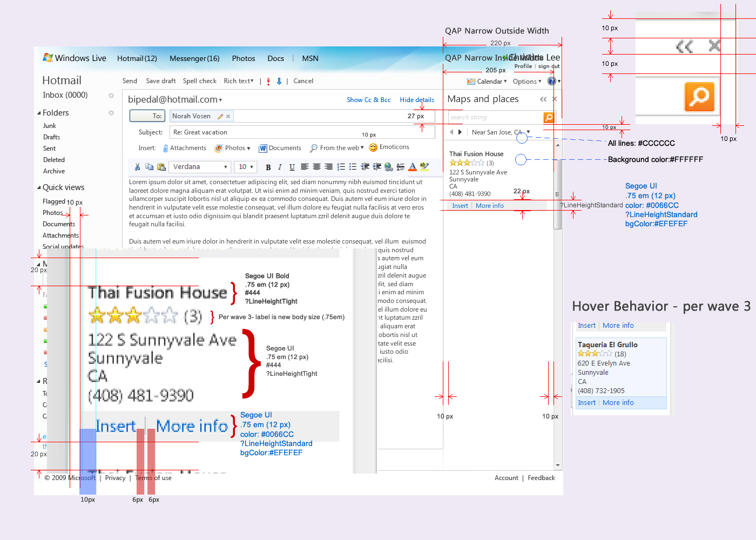This screenshot has height=540, width=756.
Task: Open Hotmail (12) in top navigation
Action: click(137, 58)
